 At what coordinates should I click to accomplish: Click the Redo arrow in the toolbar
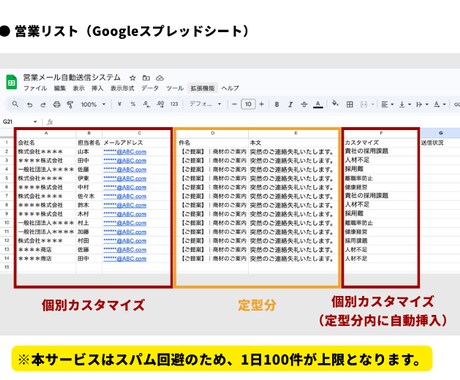(x=43, y=105)
